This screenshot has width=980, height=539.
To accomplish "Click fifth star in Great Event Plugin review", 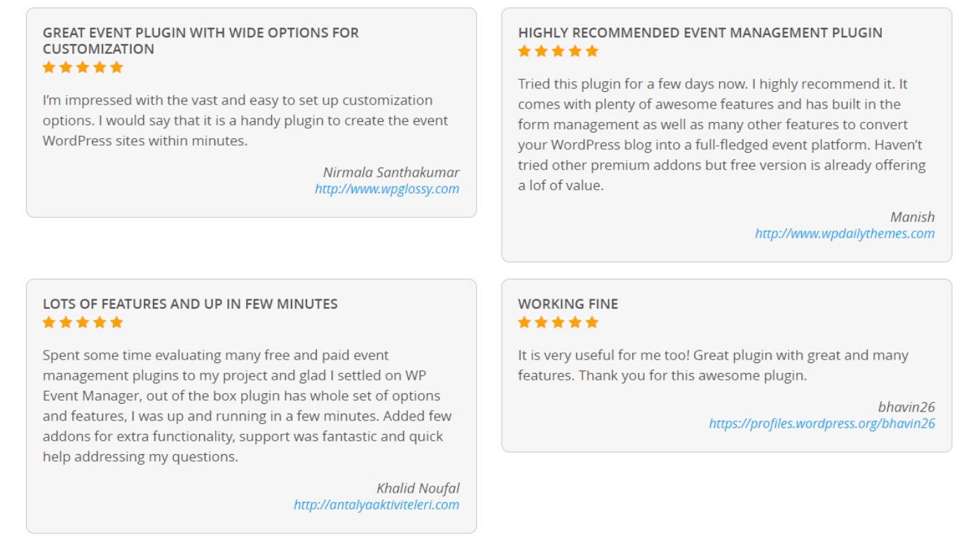I will 116,67.
